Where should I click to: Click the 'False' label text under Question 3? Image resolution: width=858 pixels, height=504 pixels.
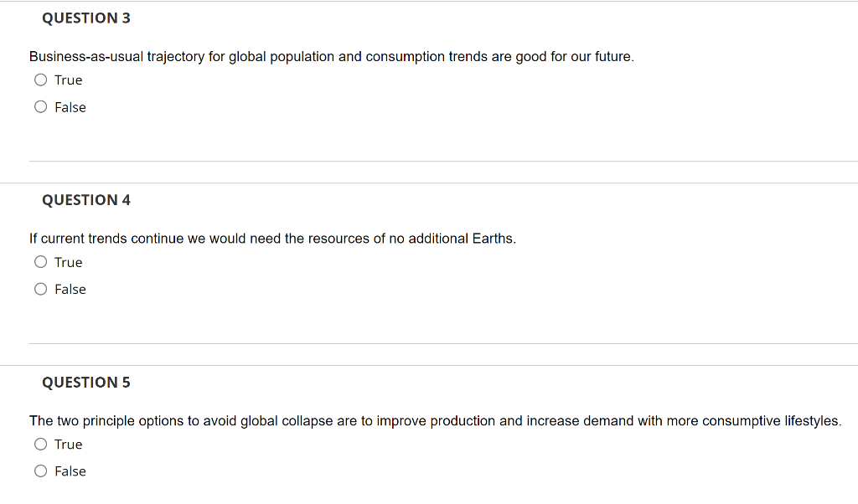click(70, 107)
